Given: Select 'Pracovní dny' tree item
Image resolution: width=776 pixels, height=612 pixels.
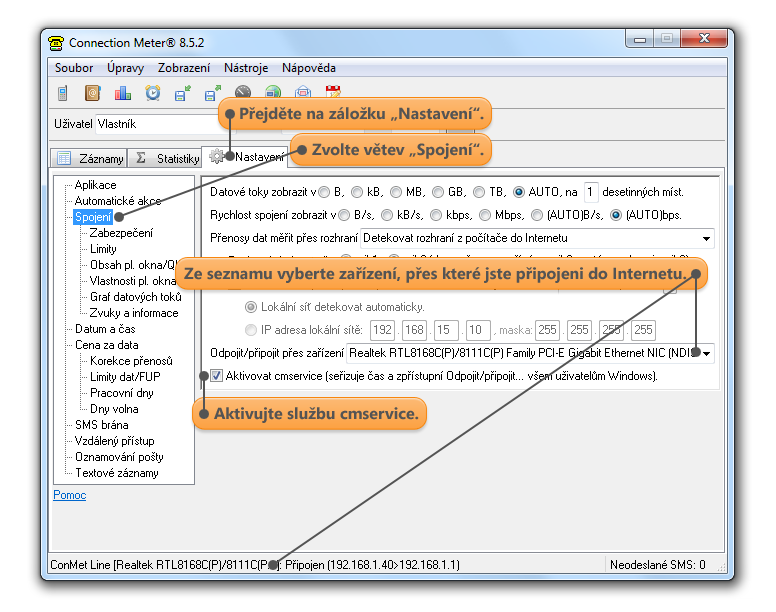Looking at the screenshot, I should coord(122,393).
